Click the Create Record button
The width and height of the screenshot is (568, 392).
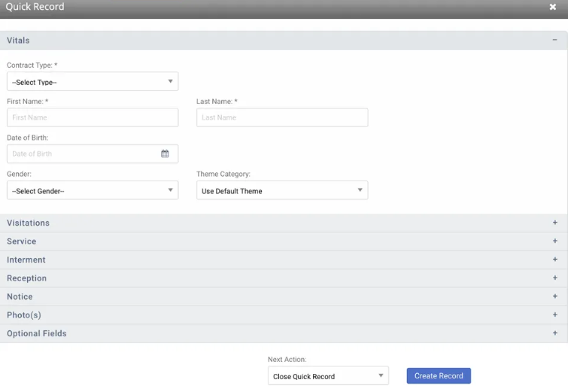click(439, 375)
